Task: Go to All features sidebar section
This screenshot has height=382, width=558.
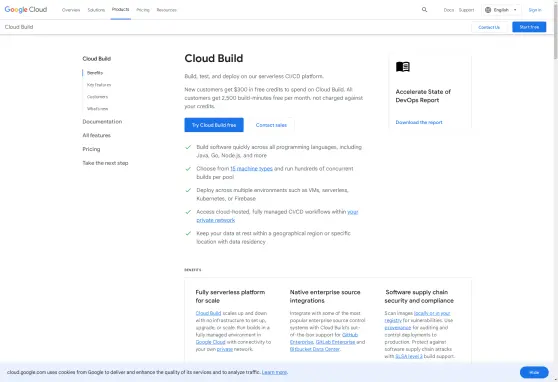Action: 96,135
